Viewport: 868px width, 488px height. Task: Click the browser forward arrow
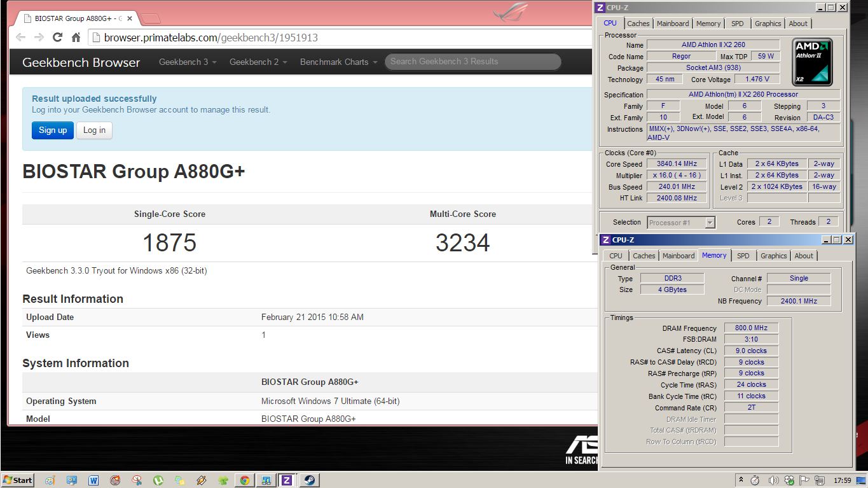pos(39,37)
